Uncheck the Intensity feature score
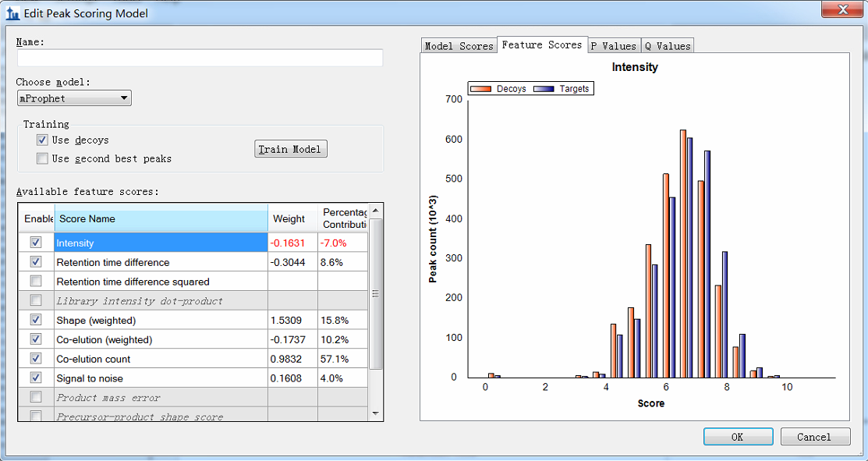 point(36,243)
